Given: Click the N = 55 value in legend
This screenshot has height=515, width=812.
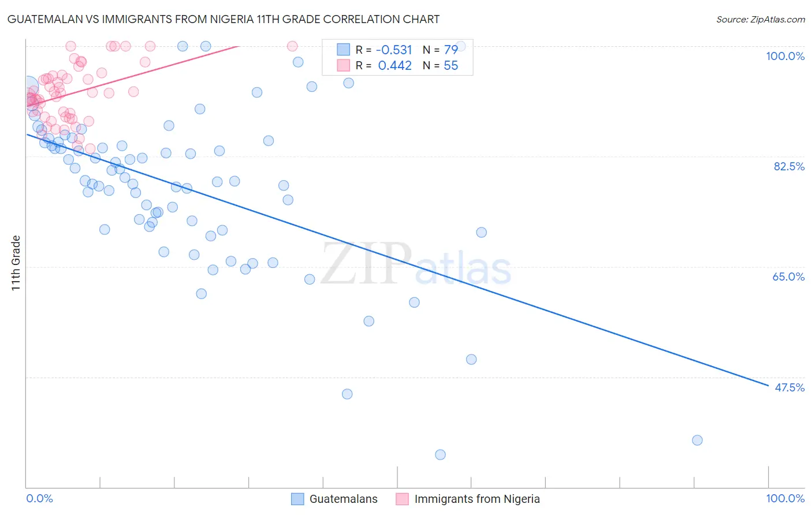Looking at the screenshot, I should pyautogui.click(x=440, y=65).
